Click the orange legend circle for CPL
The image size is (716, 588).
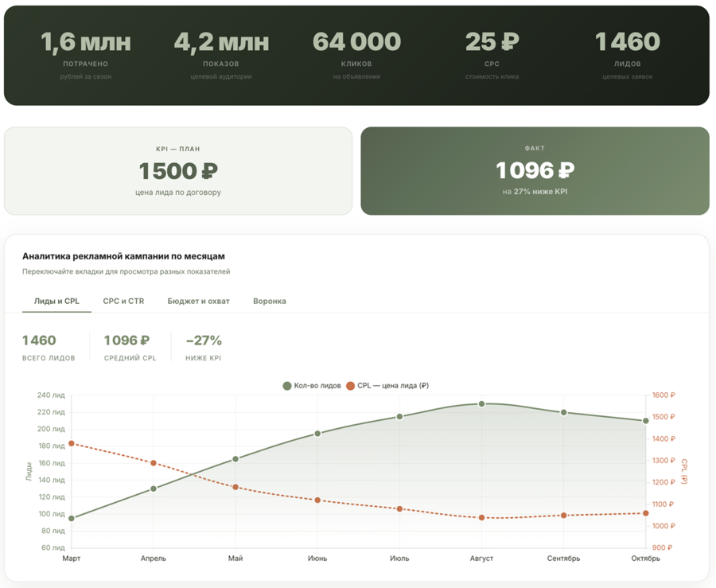pos(350,386)
